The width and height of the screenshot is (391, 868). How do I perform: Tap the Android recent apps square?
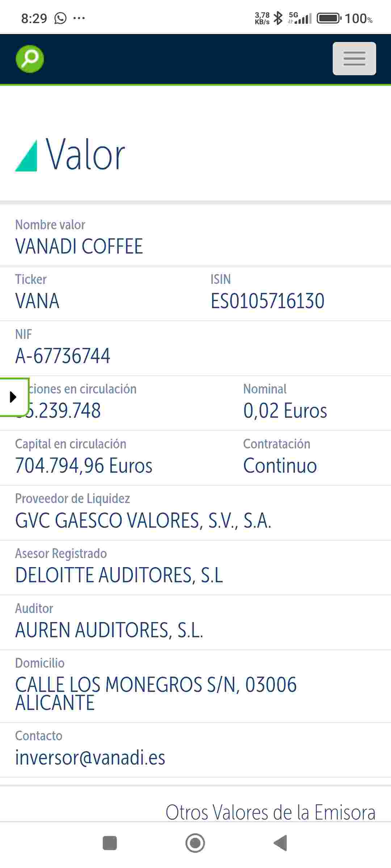pyautogui.click(x=110, y=843)
